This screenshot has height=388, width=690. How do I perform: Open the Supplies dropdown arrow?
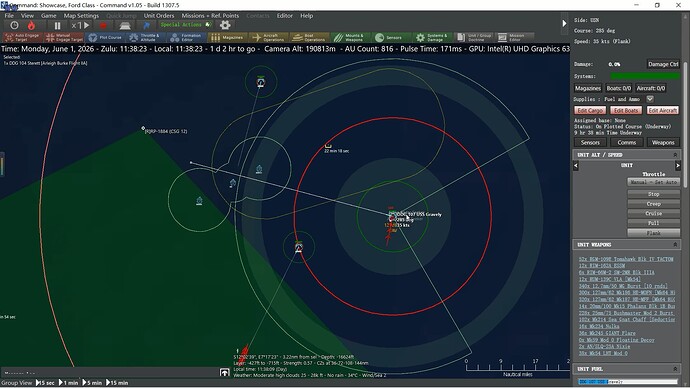(650, 99)
